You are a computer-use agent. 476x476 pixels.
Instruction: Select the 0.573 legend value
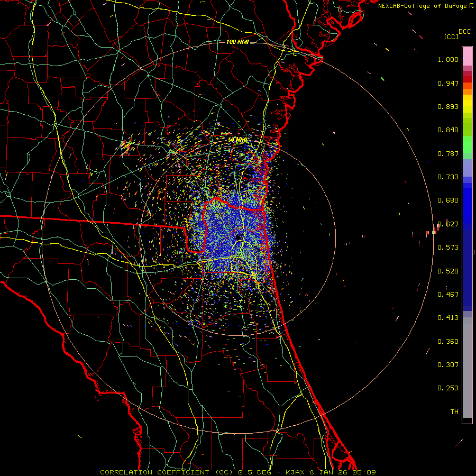(448, 248)
